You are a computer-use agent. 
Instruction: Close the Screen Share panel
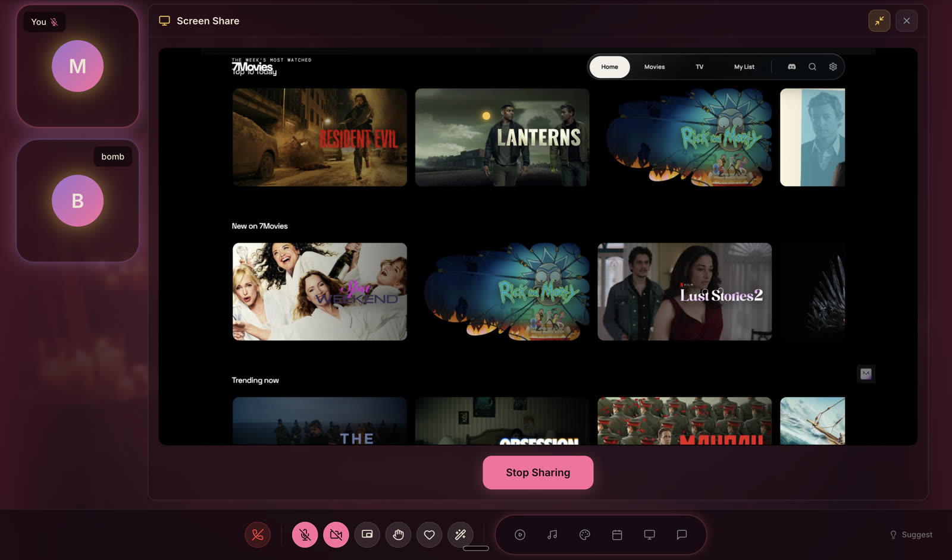pos(906,21)
